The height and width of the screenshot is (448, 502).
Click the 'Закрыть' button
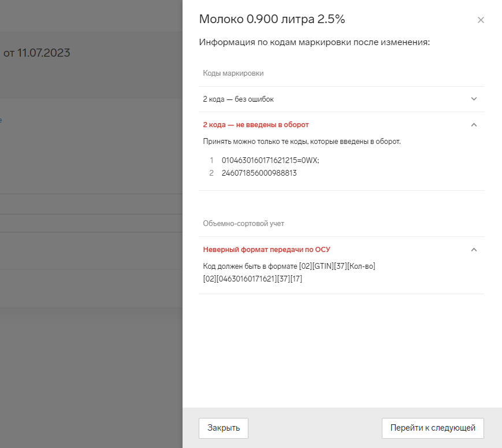pos(224,428)
